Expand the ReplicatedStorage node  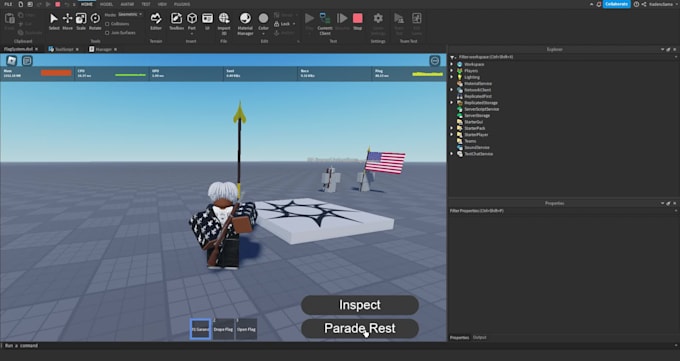point(452,103)
